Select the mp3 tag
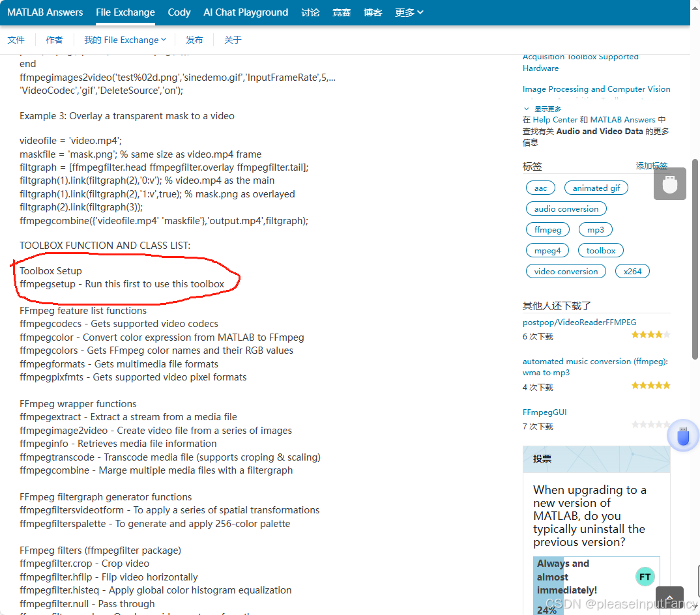 pyautogui.click(x=596, y=230)
